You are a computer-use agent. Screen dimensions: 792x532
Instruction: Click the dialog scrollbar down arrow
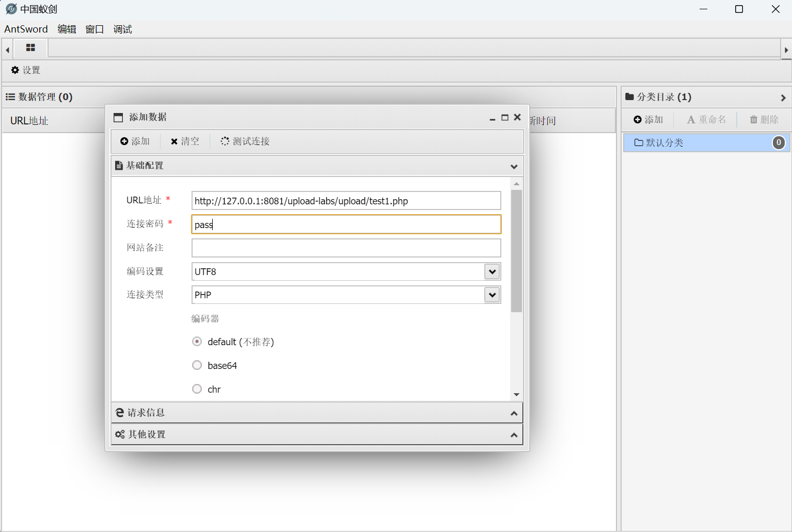click(516, 395)
